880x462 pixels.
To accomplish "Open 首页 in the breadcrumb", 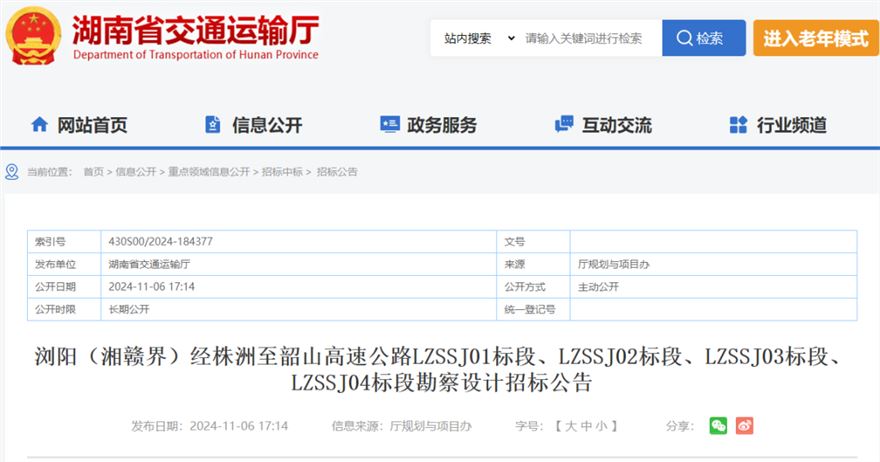I will coord(93,172).
